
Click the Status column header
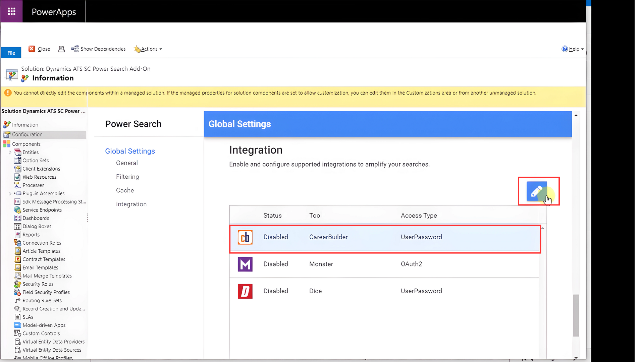(x=272, y=216)
